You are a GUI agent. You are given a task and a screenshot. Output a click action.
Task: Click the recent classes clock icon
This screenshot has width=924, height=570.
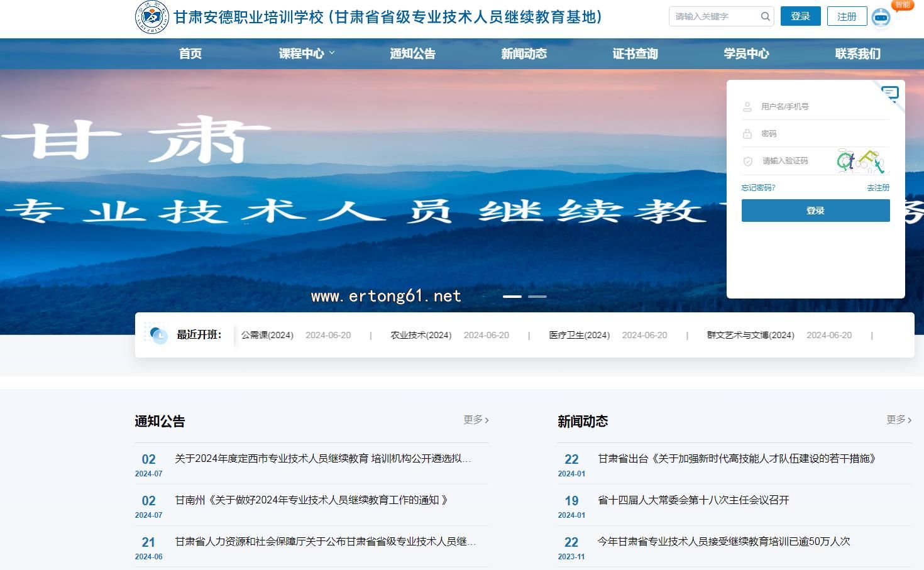coord(158,335)
